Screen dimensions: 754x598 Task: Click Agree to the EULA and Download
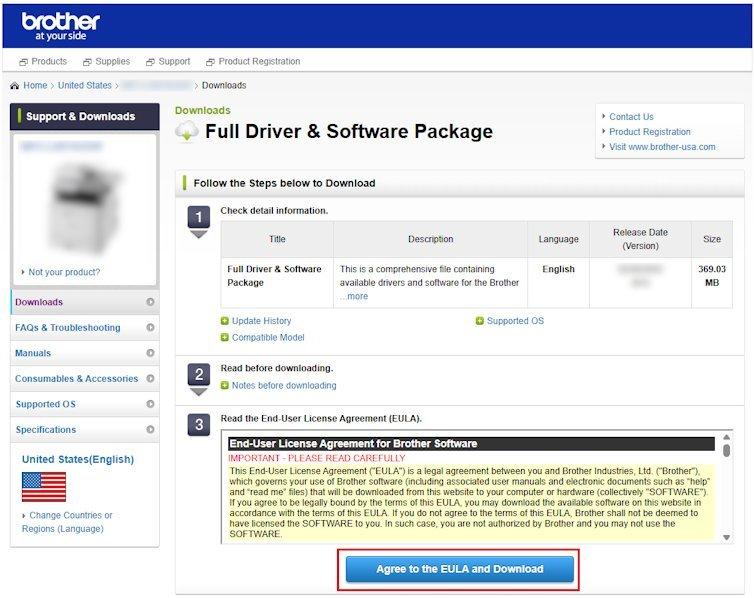(460, 569)
